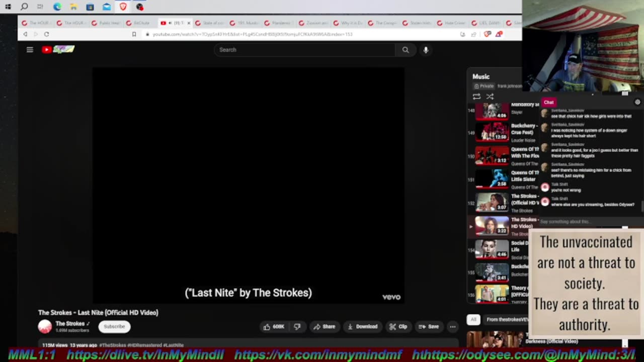Dislike the Last Nite video
Viewport: 644px width, 362px height.
297,327
